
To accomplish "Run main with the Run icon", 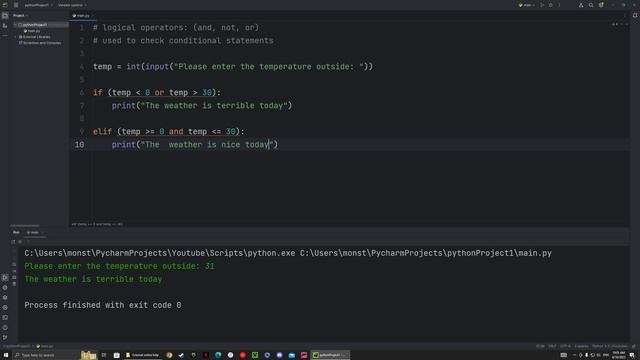I will (x=542, y=5).
